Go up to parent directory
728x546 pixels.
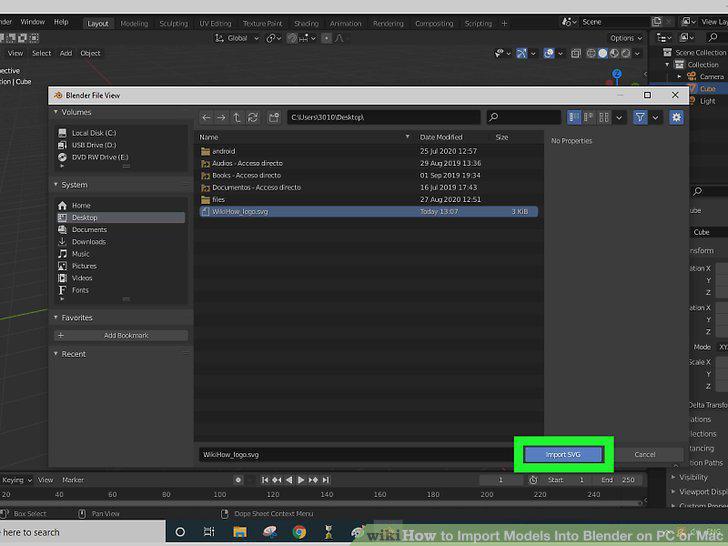pyautogui.click(x=237, y=117)
